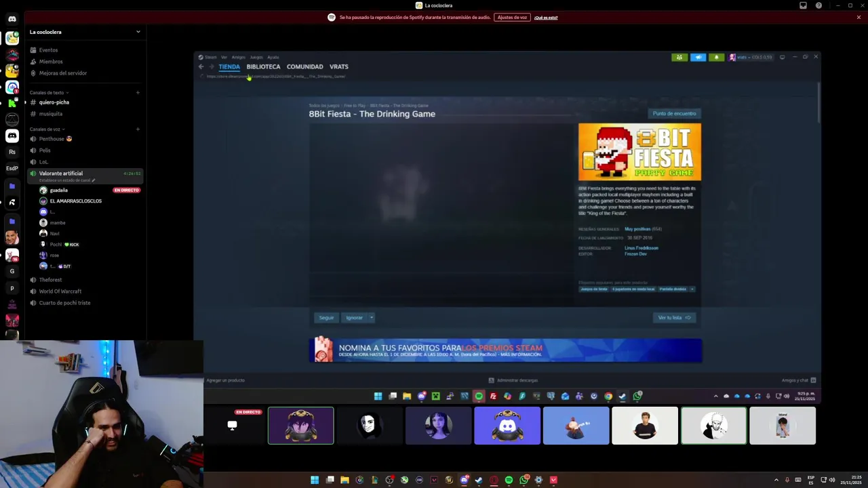
Task: Collapse Canales de texto category
Action: [x=49, y=92]
